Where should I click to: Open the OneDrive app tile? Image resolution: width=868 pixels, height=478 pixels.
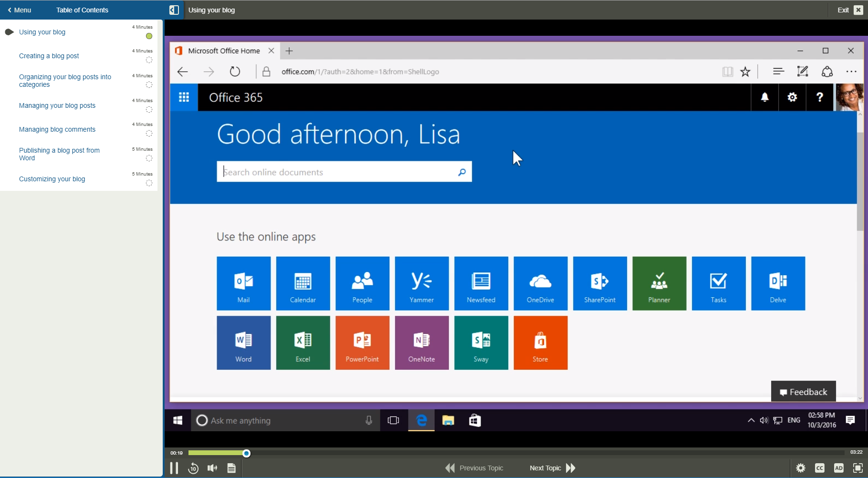[x=540, y=283]
